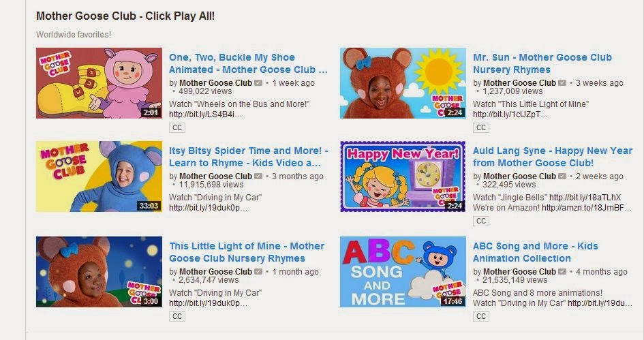This screenshot has height=340, width=644.
Task: Visit Mother Goose Club channel under Mr. Sun
Action: [519, 83]
